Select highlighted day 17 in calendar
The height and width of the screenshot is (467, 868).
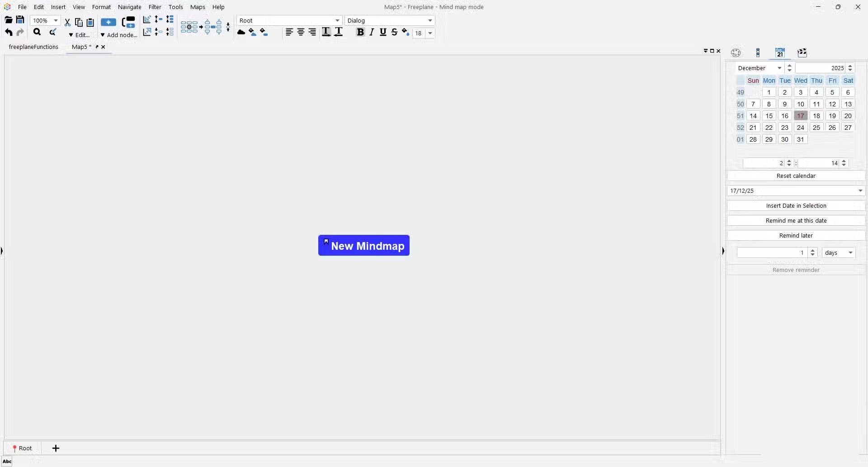click(x=800, y=116)
